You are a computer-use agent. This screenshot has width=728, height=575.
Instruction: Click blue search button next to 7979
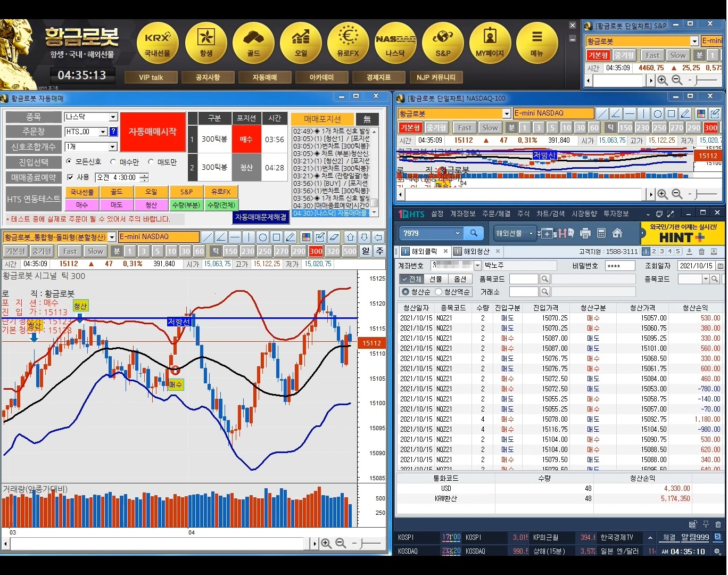[x=474, y=233]
